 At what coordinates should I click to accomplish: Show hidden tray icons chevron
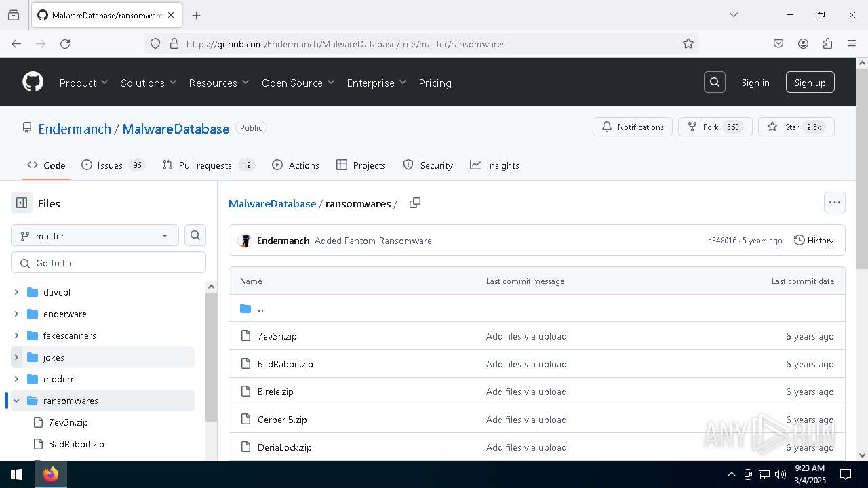(731, 474)
